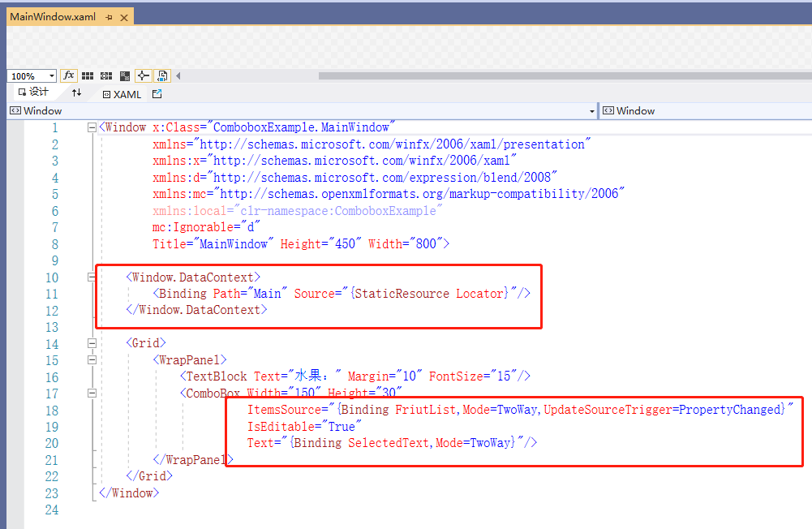Toggle the fx effects button in designer toolbar
The width and height of the screenshot is (812, 529).
(68, 75)
